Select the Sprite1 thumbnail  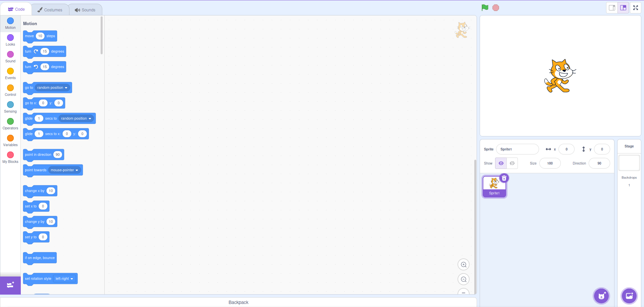[x=494, y=186]
